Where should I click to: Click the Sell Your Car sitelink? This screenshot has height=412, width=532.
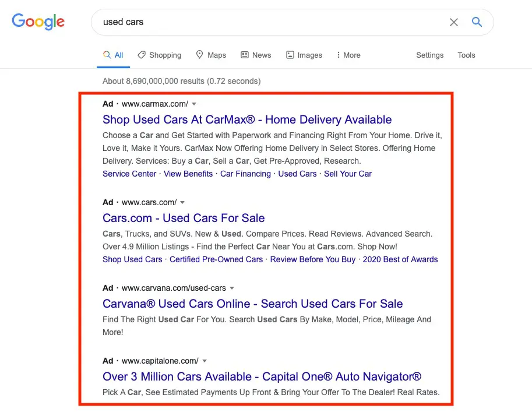click(x=348, y=174)
